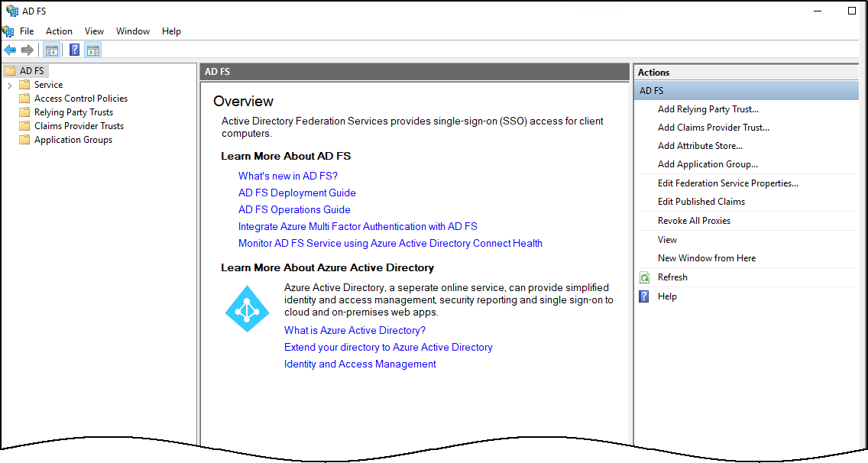Open the Action menu
This screenshot has height=463, width=868.
point(59,31)
